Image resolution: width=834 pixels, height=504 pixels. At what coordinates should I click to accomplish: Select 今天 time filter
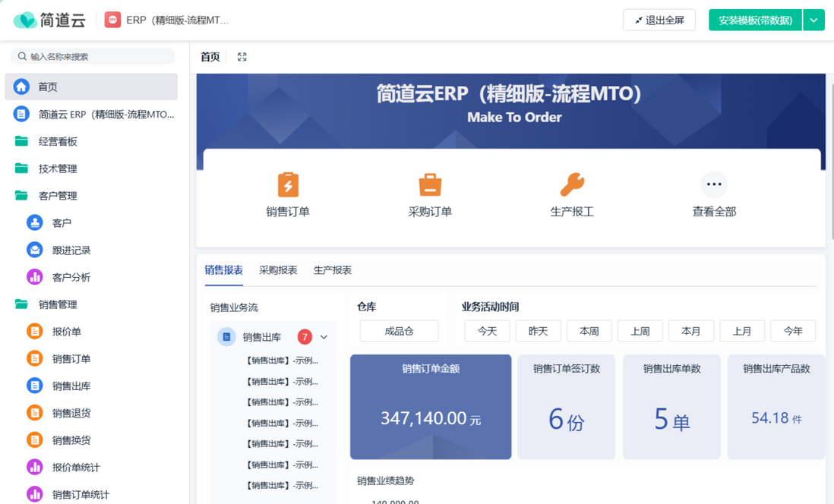[x=487, y=331]
